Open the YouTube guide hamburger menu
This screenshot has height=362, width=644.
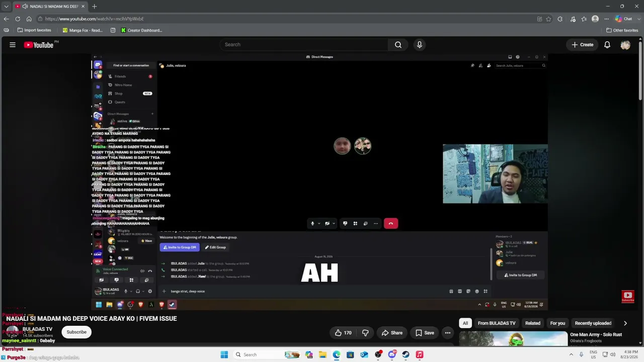13,45
